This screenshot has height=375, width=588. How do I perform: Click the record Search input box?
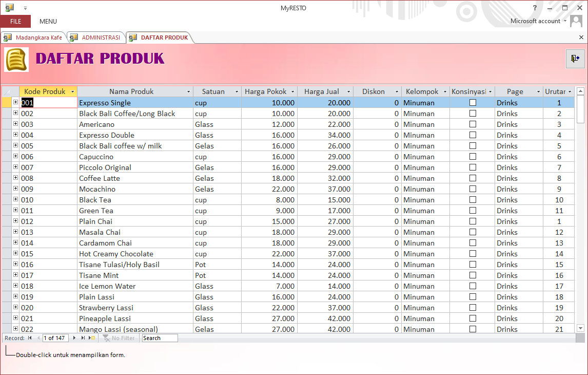click(x=160, y=338)
